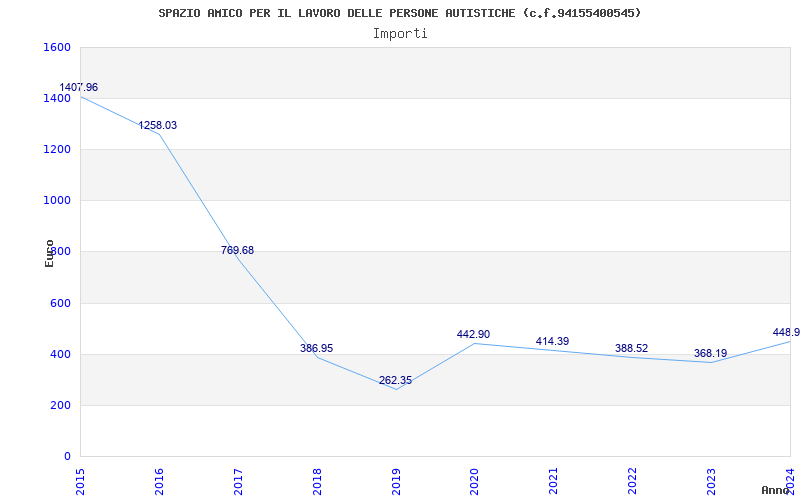This screenshot has height=500, width=800.
Task: Click the 600 y-axis tick label
Action: pyautogui.click(x=61, y=304)
